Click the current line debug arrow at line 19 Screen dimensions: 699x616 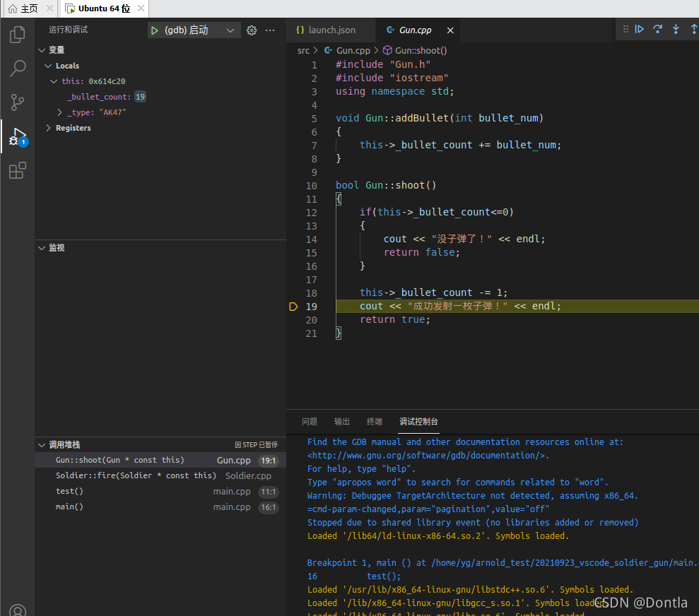coord(293,307)
